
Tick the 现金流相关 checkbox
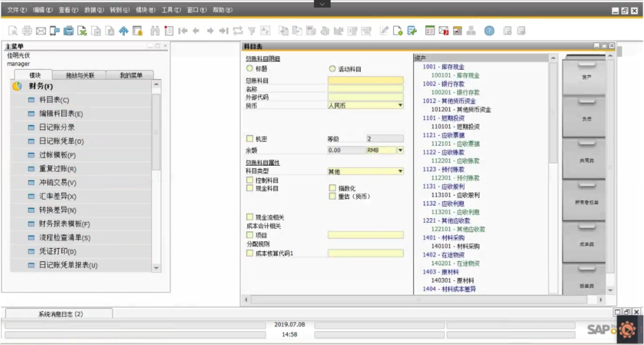coord(250,217)
